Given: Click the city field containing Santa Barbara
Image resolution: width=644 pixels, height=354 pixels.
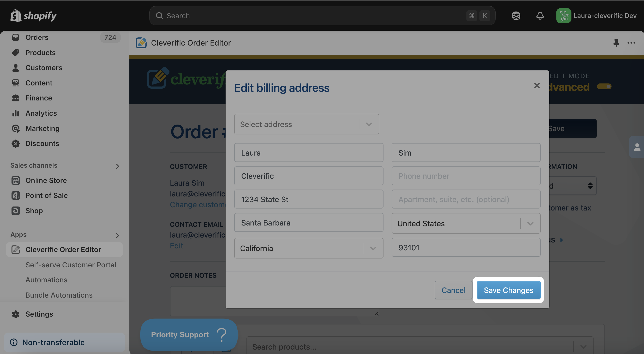Looking at the screenshot, I should coord(308,222).
